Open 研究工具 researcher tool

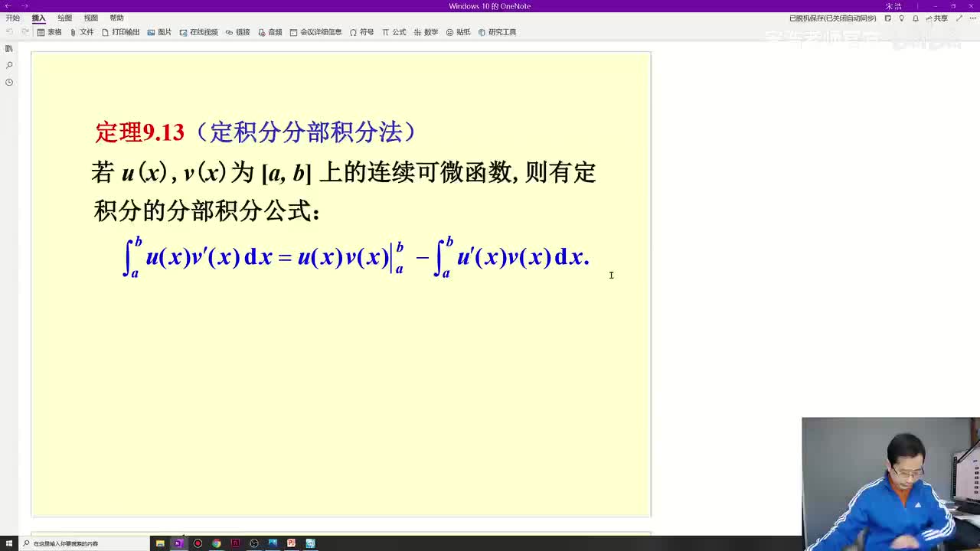tap(498, 32)
